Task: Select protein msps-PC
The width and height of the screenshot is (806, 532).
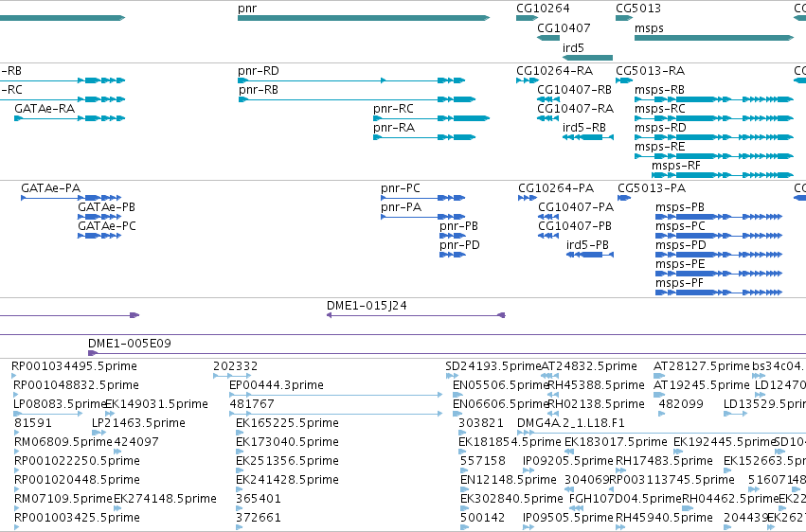Action: pos(719,236)
